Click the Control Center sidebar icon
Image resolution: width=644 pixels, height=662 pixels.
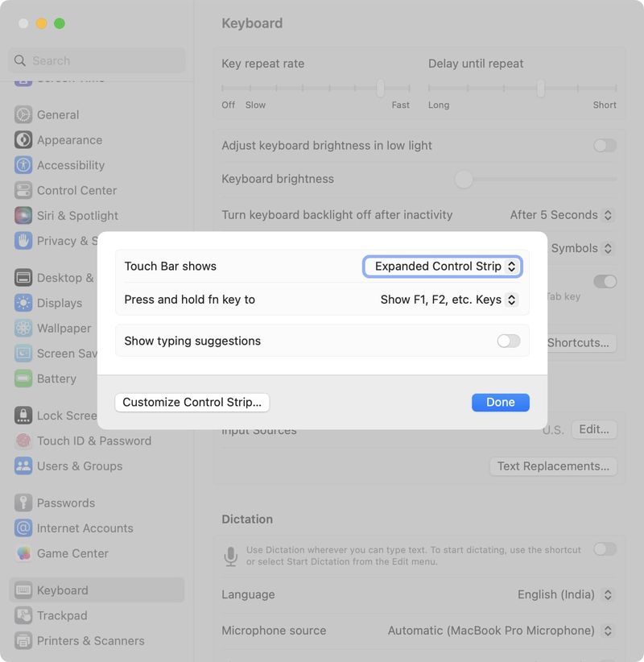pyautogui.click(x=23, y=190)
